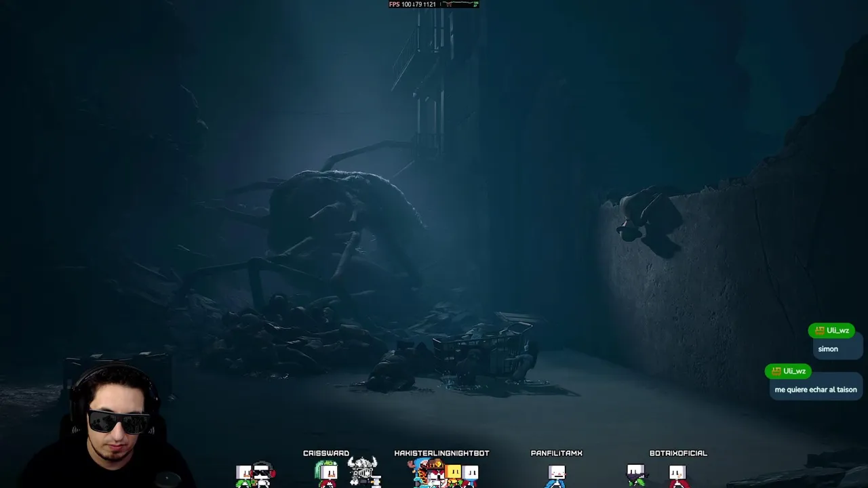This screenshot has height=488, width=868.
Task: Click the sunglasses avatar with red headphones
Action: (263, 474)
